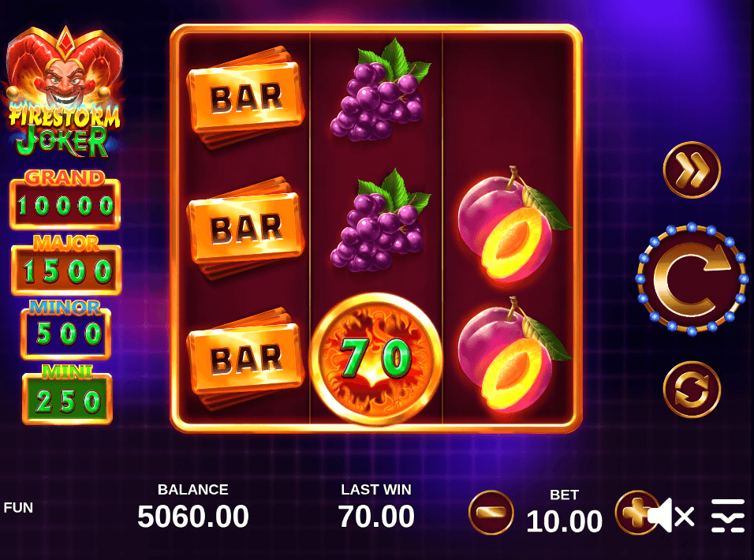This screenshot has height=560, width=754.
Task: Spin the reels with the large circular arrow
Action: (692, 278)
